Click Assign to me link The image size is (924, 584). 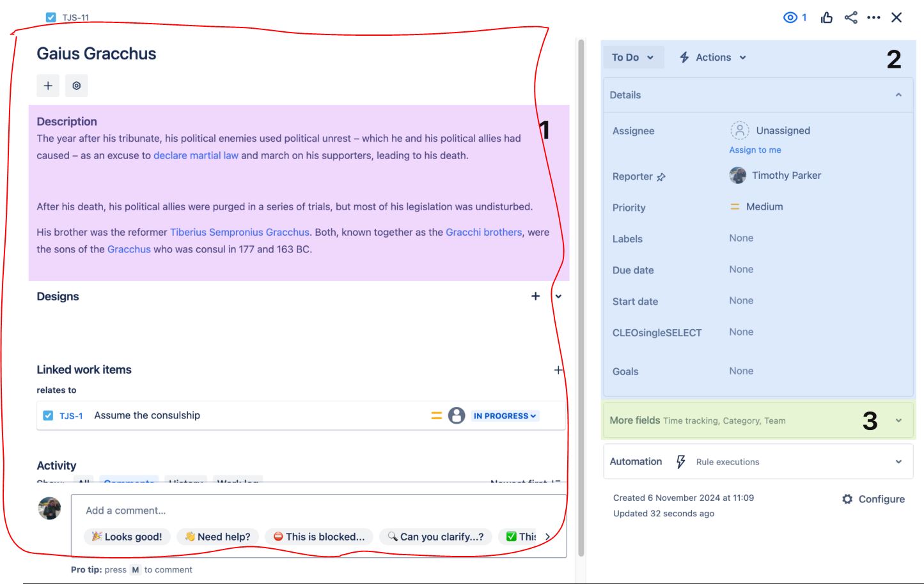click(755, 150)
